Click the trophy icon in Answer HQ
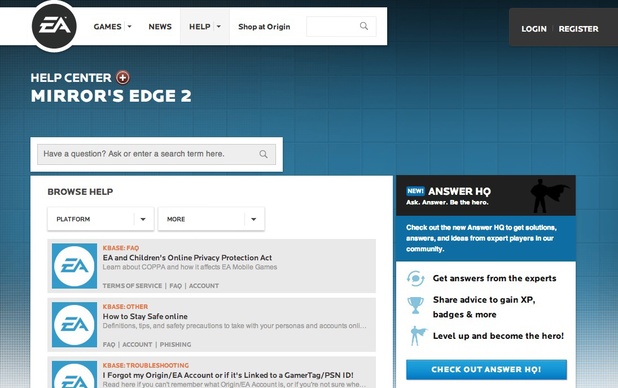Image resolution: width=618 pixels, height=388 pixels. 415,305
